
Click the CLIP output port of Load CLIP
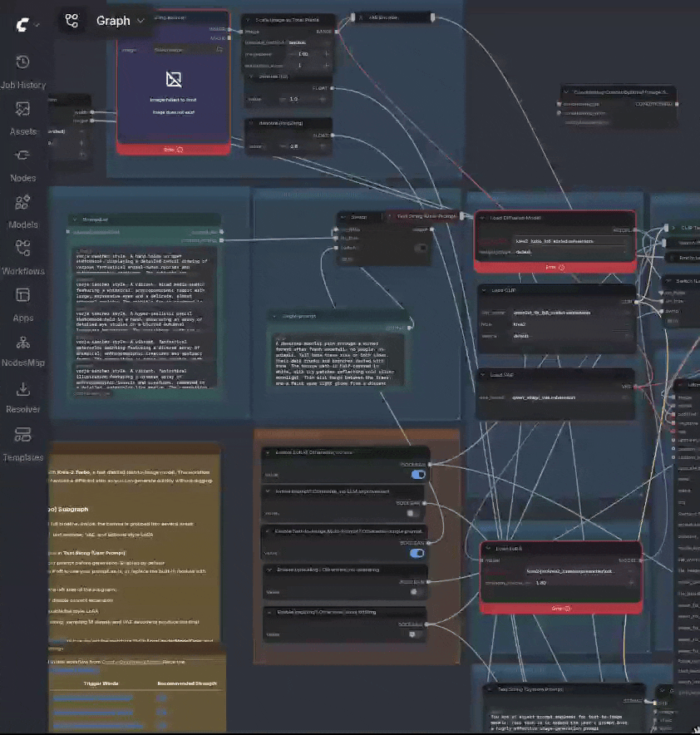(x=636, y=302)
